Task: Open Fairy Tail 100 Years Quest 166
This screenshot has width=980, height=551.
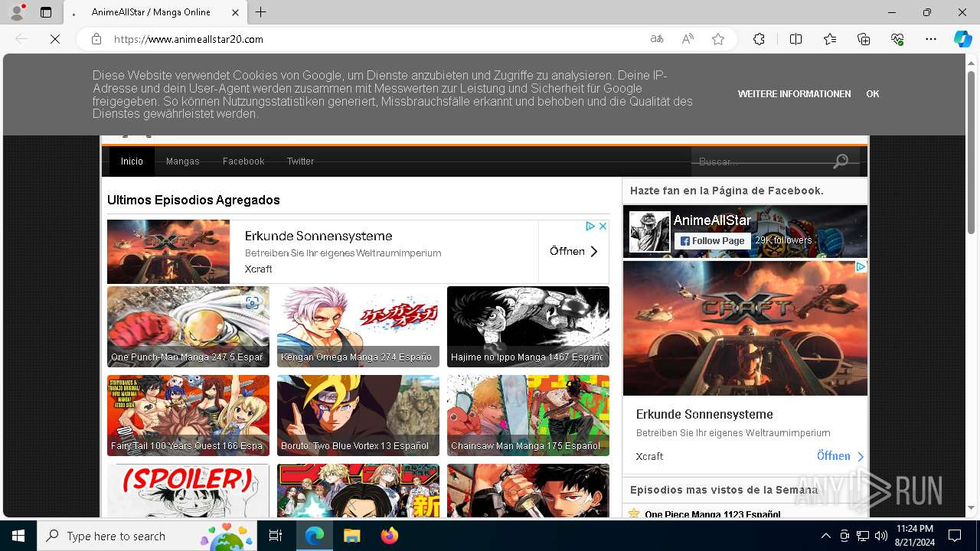Action: (x=188, y=416)
